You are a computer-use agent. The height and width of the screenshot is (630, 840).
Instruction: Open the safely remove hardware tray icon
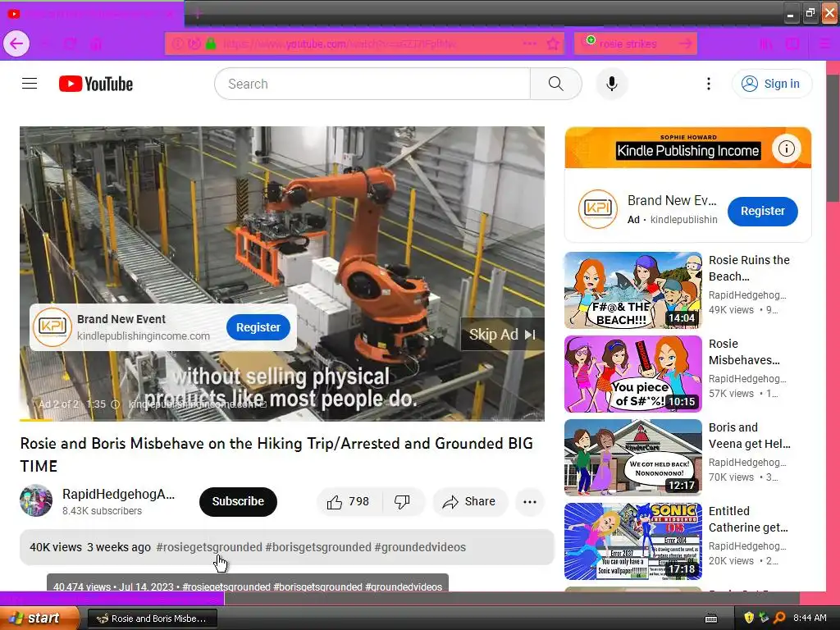point(764,618)
